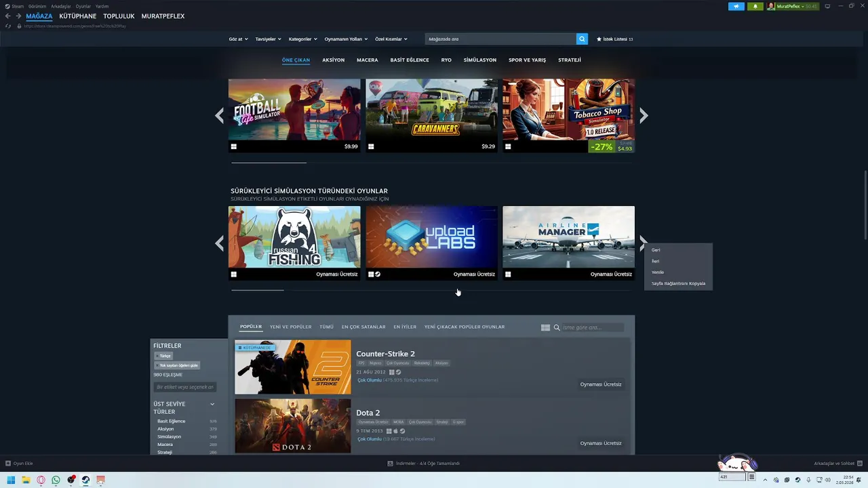Screen dimensions: 868x488
Task: Show previous simulation games with left arrow
Action: pyautogui.click(x=219, y=243)
